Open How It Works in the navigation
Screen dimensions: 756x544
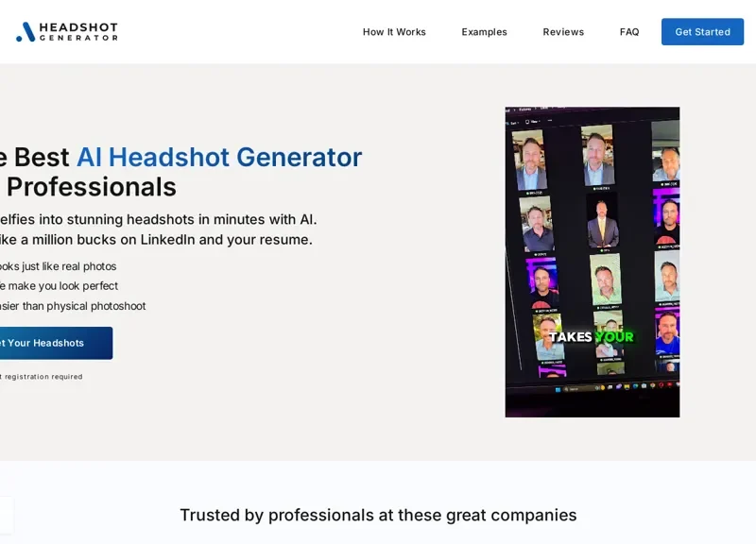point(394,31)
